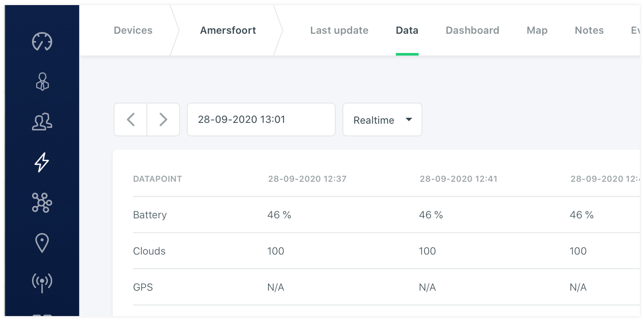The height and width of the screenshot is (322, 644).
Task: Open the antenna signal icon in sidebar
Action: tap(42, 283)
